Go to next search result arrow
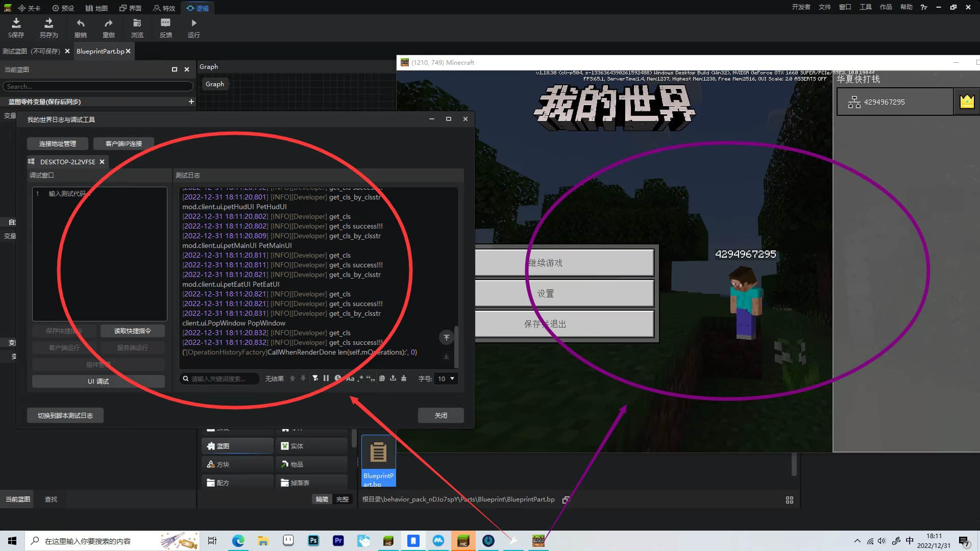Viewport: 980px width, 551px height. pos(303,379)
